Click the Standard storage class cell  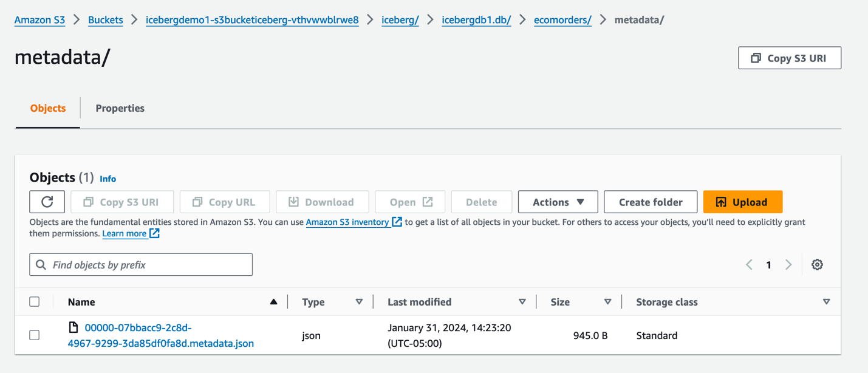[x=657, y=335]
